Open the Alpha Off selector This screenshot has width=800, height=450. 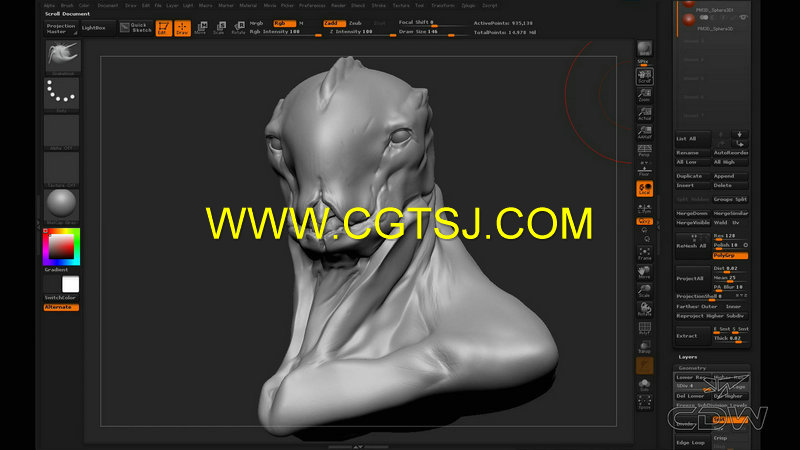pyautogui.click(x=61, y=131)
